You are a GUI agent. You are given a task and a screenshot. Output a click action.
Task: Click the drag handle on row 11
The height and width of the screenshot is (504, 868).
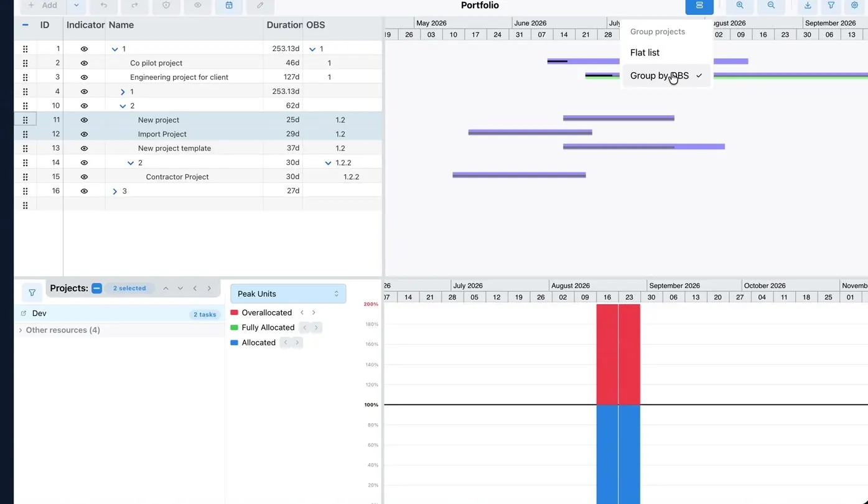coord(26,120)
